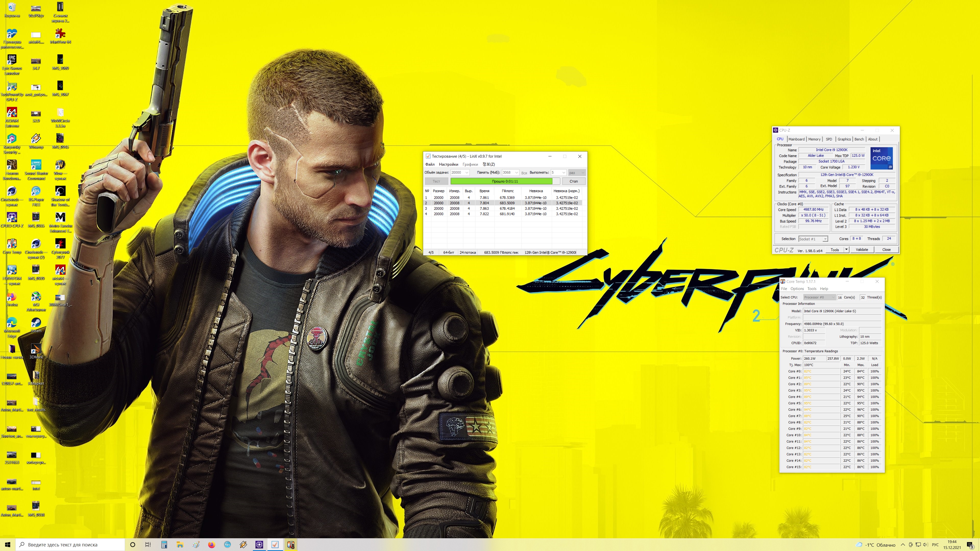Screen dimensions: 980x551
Task: Click Core Temp thermometer taskbar icon
Action: (x=291, y=545)
